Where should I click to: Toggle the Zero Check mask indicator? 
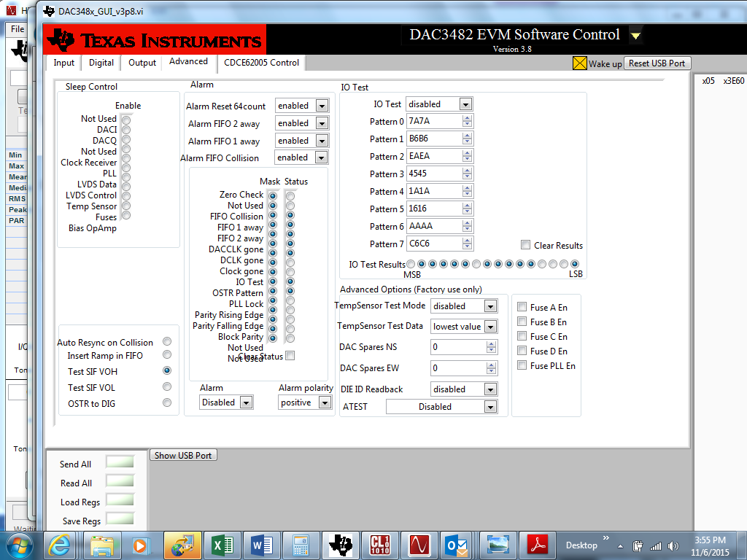(273, 195)
